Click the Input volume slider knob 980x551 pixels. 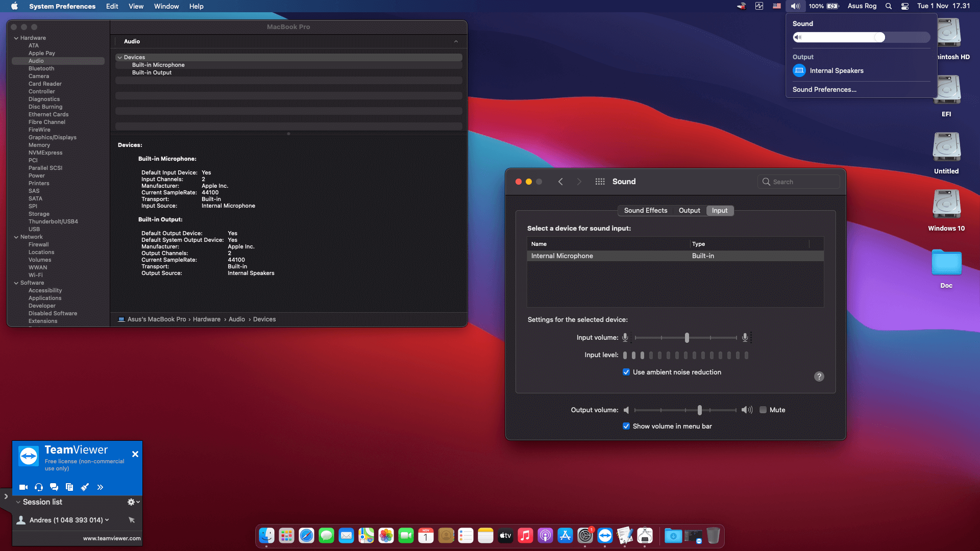[x=687, y=338]
